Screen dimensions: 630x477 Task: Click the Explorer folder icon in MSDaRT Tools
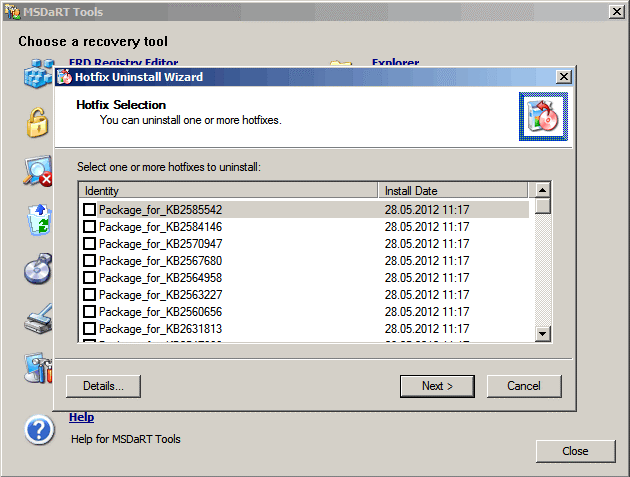click(341, 63)
